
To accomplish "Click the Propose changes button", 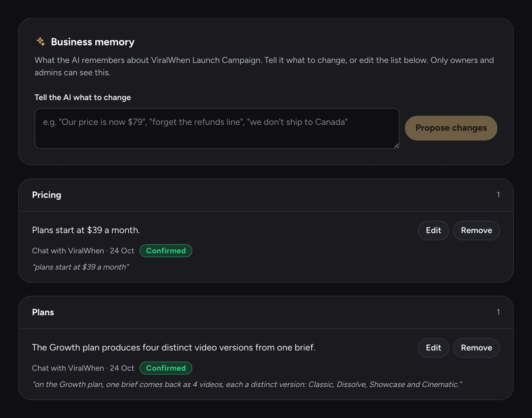I will (x=451, y=128).
